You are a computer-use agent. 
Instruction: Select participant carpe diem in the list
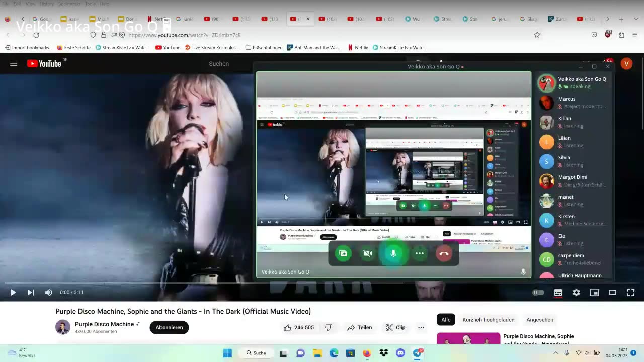[x=574, y=259]
